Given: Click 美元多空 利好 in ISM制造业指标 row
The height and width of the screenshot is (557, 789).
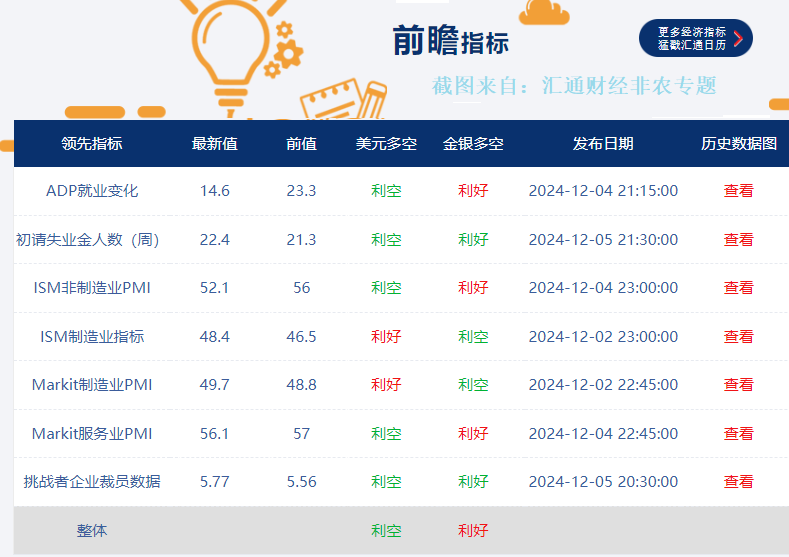Looking at the screenshot, I should click(386, 337).
